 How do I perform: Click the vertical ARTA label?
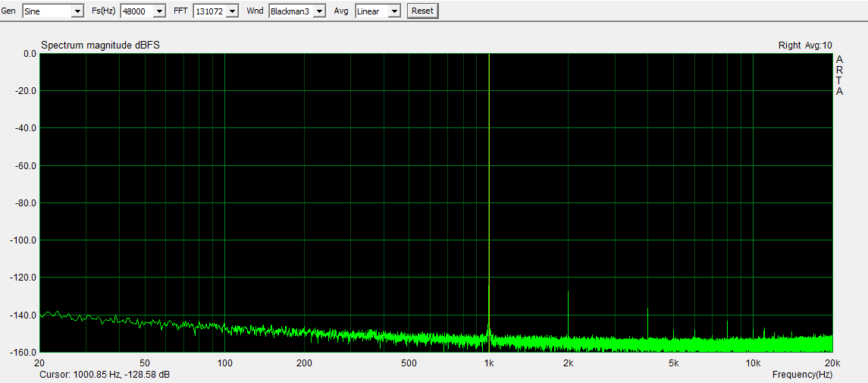click(x=839, y=76)
